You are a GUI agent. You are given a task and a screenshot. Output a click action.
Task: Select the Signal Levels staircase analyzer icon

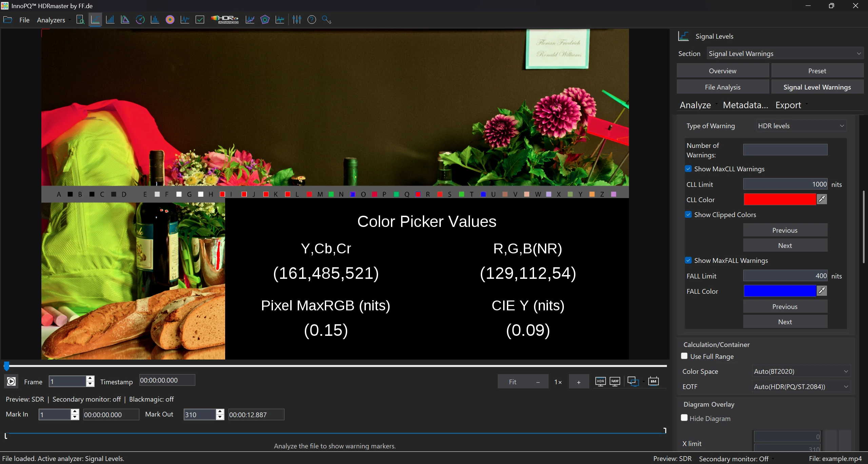(95, 20)
